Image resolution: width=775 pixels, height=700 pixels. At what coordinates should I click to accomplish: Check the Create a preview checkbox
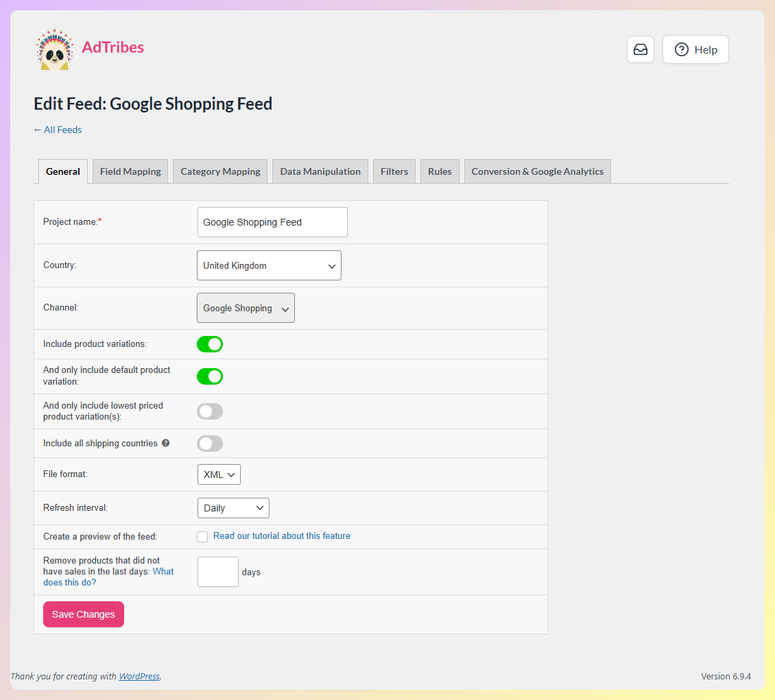tap(202, 536)
